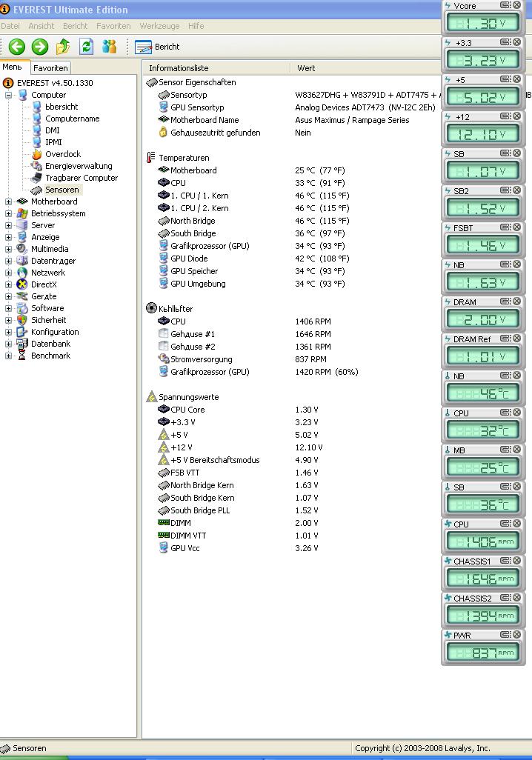Screen dimensions: 532x760
Task: Switch to the Favoriten tab
Action: point(50,68)
